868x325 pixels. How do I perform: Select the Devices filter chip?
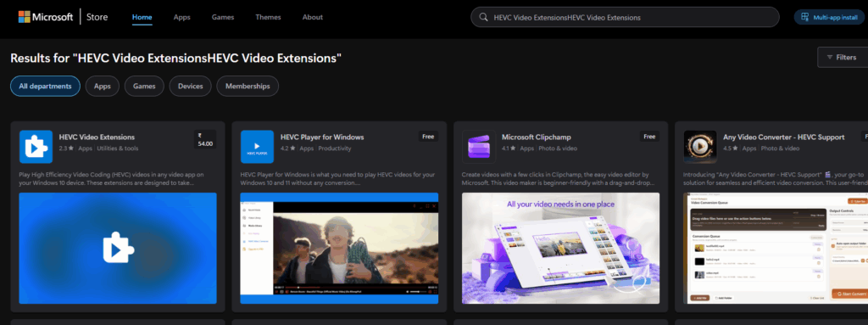191,86
